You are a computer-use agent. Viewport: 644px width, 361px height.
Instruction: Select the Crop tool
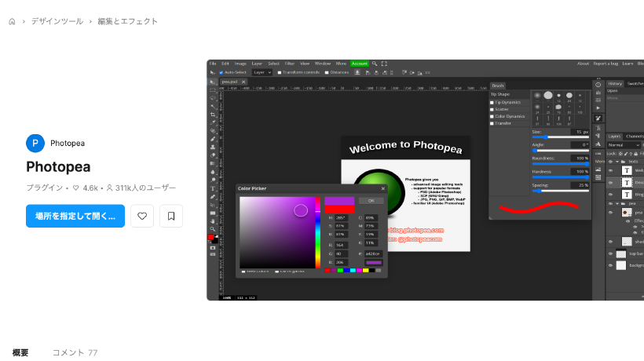click(x=212, y=115)
